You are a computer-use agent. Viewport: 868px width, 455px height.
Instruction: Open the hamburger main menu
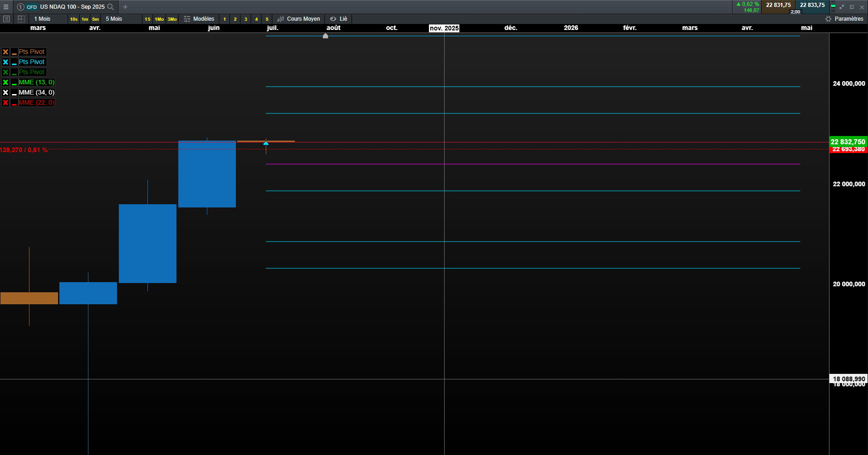click(6, 7)
